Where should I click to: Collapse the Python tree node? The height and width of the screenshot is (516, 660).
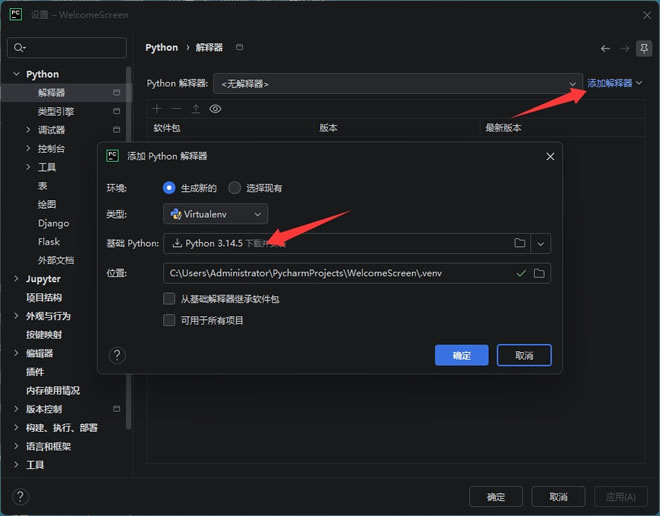(x=16, y=74)
